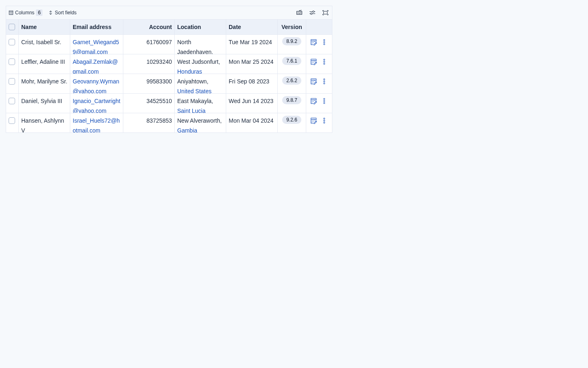This screenshot has width=588, height=368.
Task: Click the Columns table icon
Action: (11, 13)
